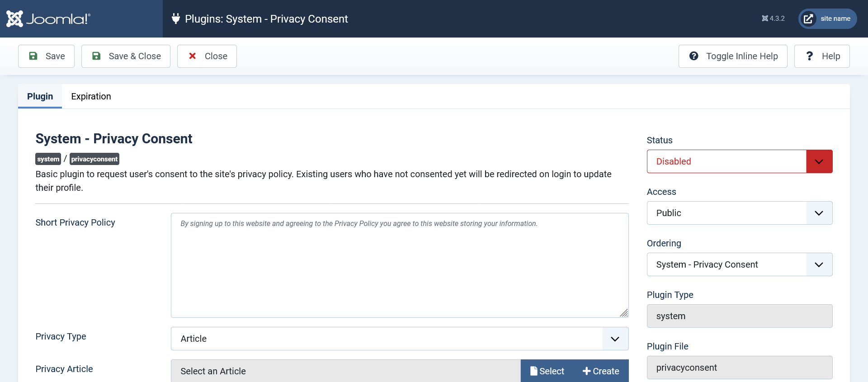Click the Save button
The image size is (868, 382).
coord(46,56)
